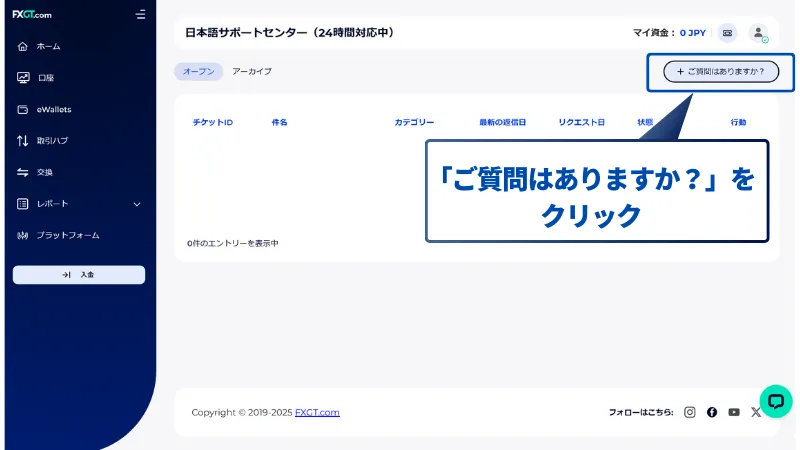Click the FXGT.com logo in sidebar
Screen dimensions: 800x450
click(32, 15)
